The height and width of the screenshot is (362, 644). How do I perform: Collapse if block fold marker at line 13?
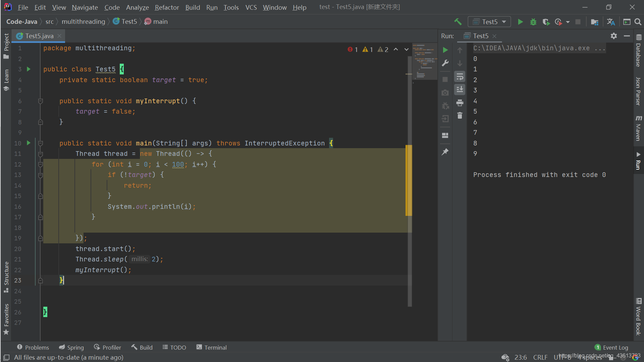[x=41, y=175]
